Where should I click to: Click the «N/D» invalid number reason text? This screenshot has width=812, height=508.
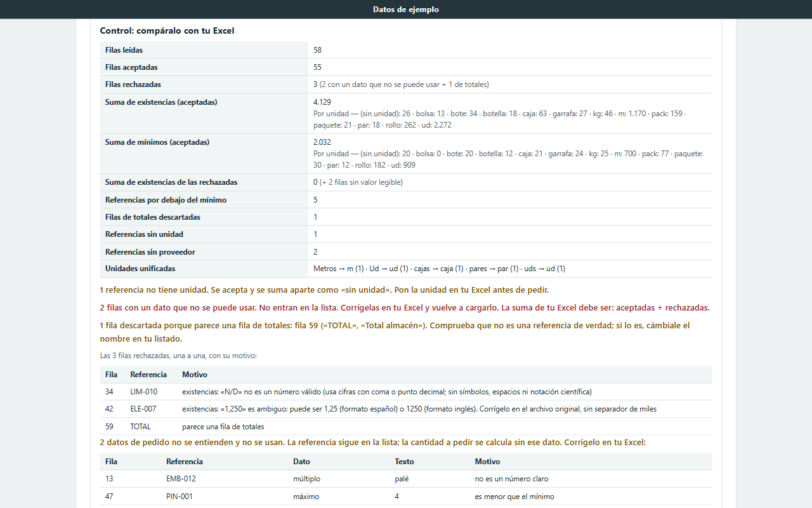pyautogui.click(x=387, y=392)
